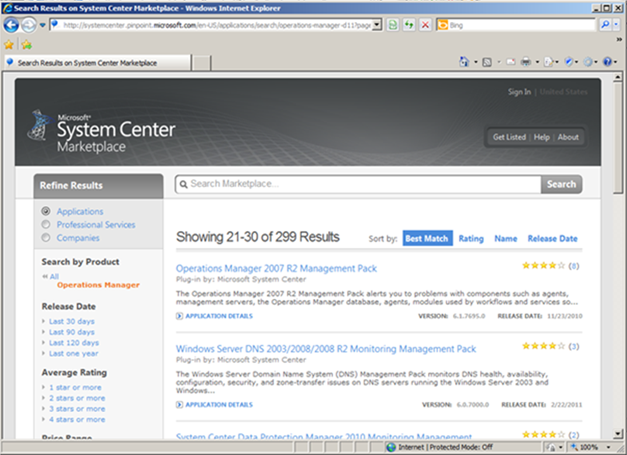Filter by 3 stars or more
The height and width of the screenshot is (455, 627).
[77, 409]
